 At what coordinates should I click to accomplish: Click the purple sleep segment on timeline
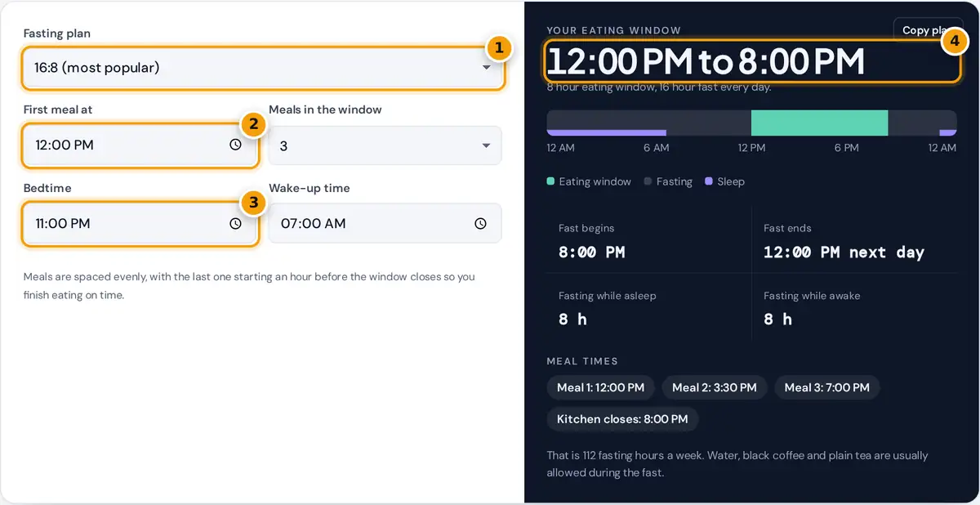(607, 132)
